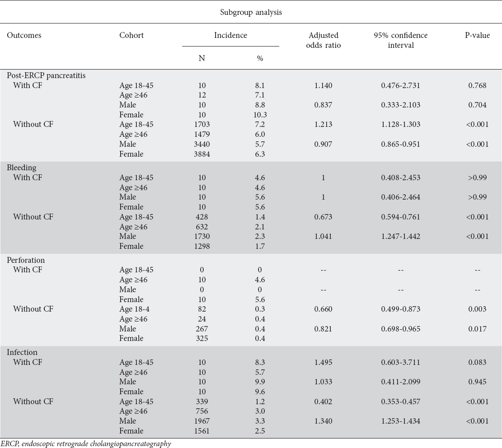Select the Outcomes column header
Screen dimensions: 502x448
coord(24,35)
